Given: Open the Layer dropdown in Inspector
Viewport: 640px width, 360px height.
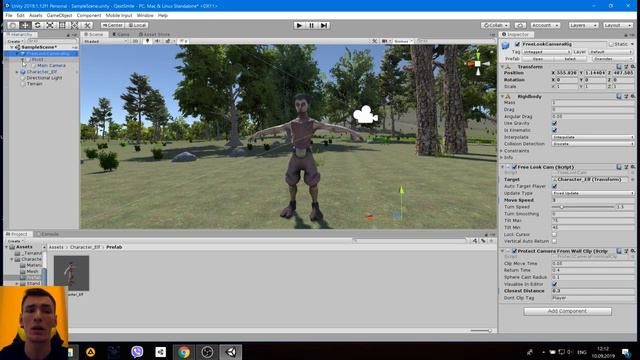Looking at the screenshot, I should click(x=611, y=52).
